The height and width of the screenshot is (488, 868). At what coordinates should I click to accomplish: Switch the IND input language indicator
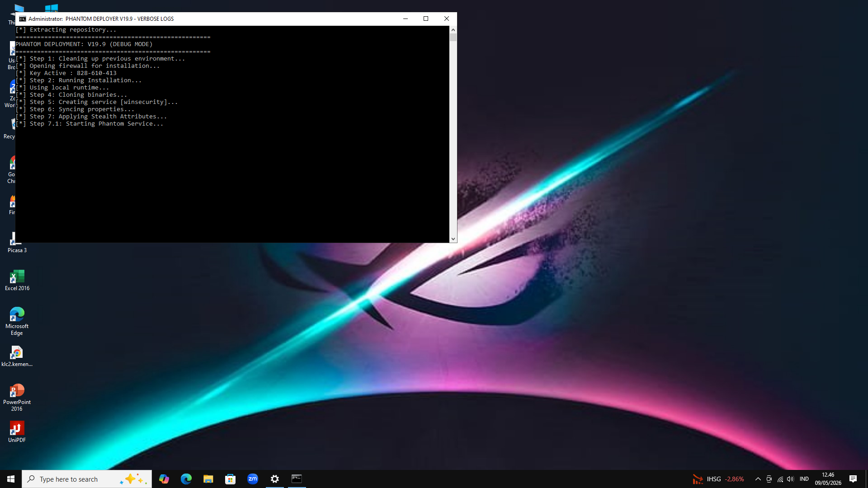tap(804, 479)
